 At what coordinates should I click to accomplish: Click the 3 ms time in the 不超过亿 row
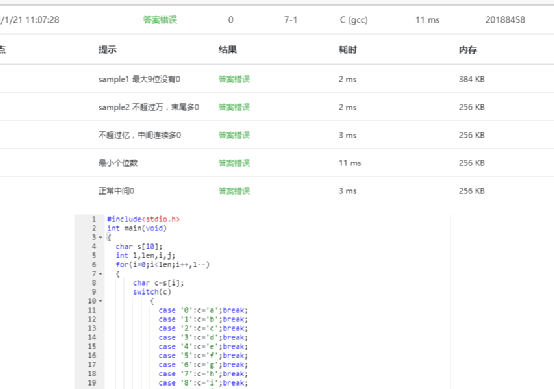347,135
